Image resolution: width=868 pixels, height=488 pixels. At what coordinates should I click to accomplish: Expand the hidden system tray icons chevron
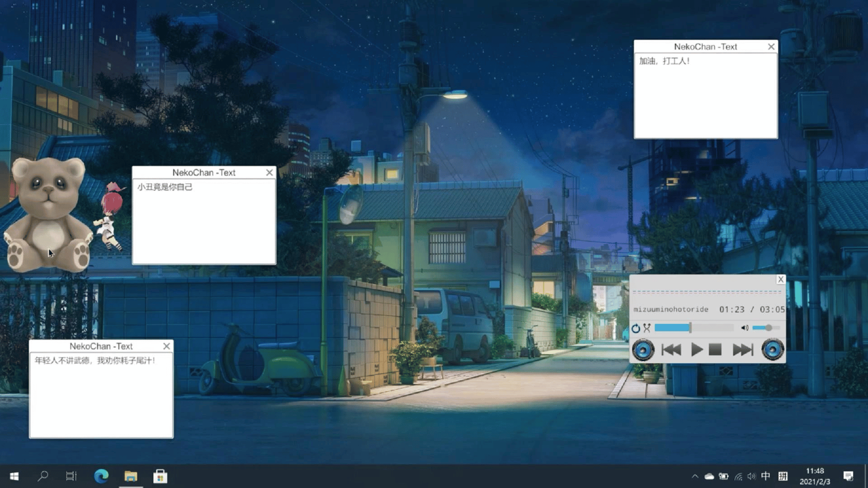[x=695, y=476]
